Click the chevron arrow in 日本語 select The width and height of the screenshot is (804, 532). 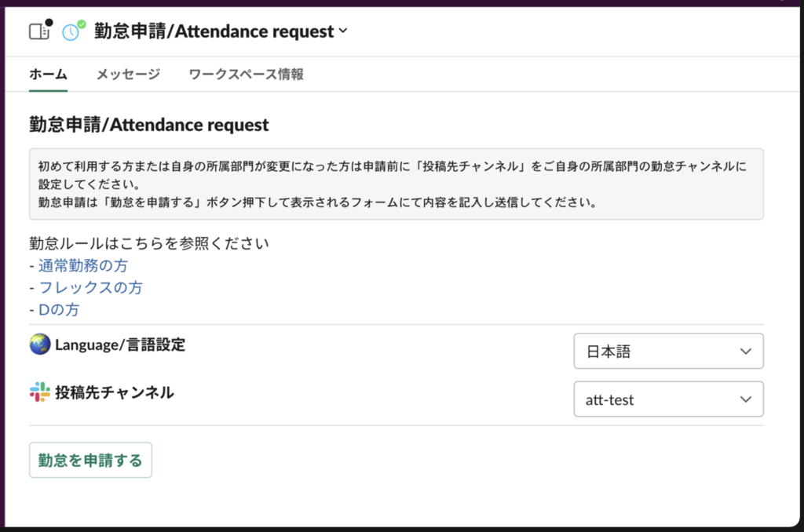pos(746,352)
